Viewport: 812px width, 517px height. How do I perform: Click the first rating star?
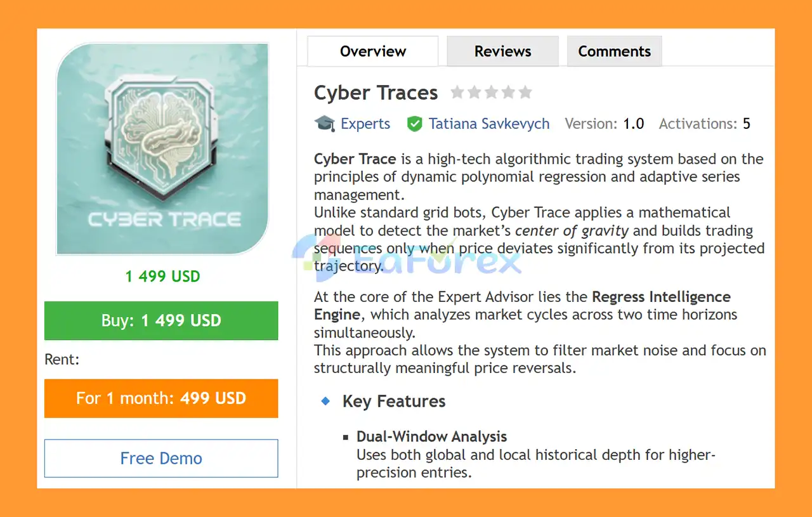(x=457, y=93)
